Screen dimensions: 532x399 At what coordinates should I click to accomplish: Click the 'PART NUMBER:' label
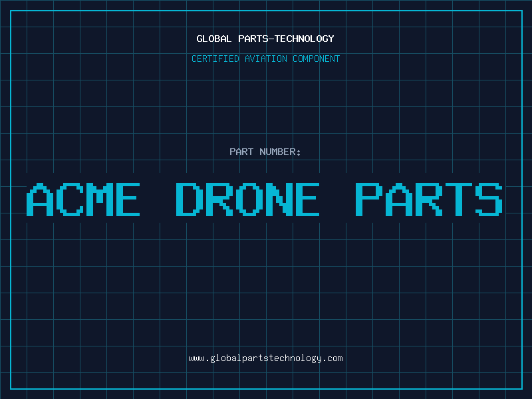tap(265, 152)
